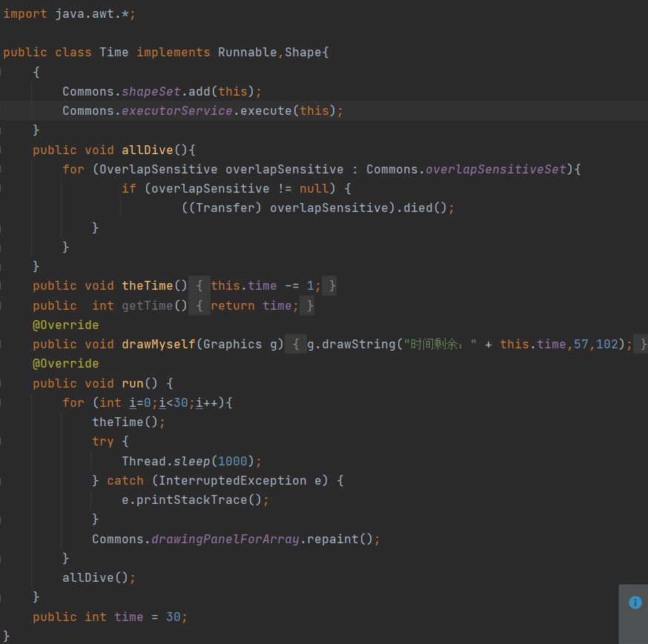Screen dimensions: 648x644
Task: Click the 'Runnable' interface name
Action: tap(247, 53)
